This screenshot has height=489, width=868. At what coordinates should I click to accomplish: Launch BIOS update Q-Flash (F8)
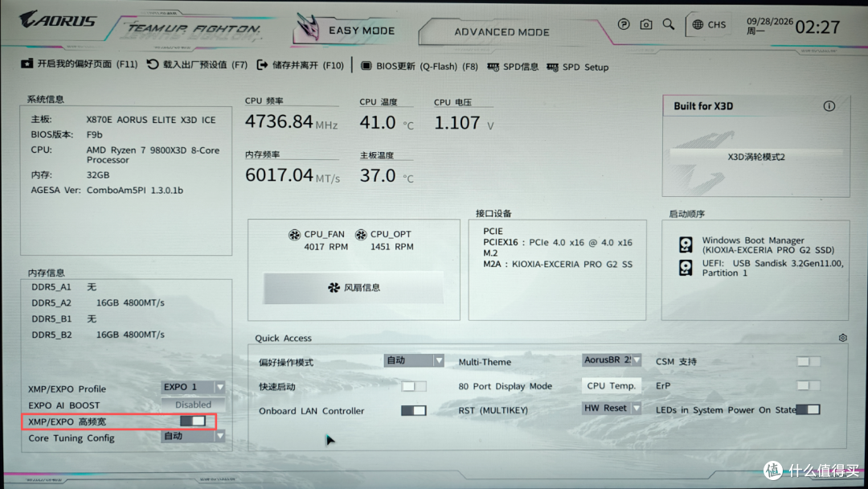(420, 67)
